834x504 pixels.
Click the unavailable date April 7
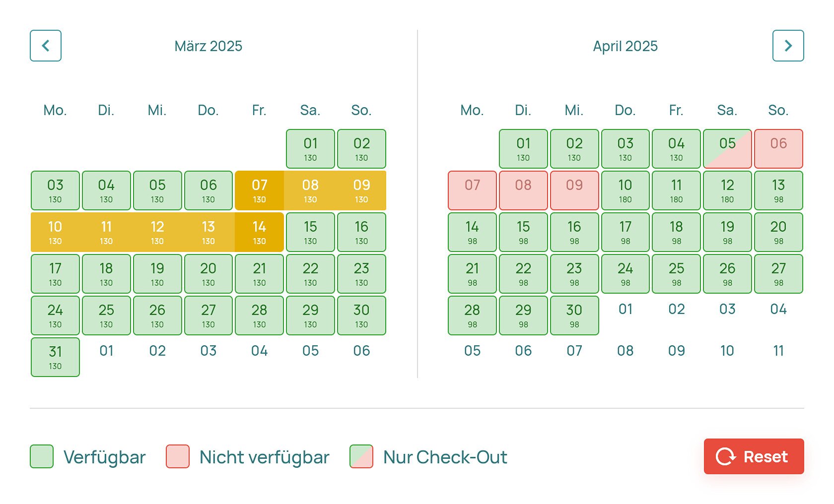pos(472,190)
